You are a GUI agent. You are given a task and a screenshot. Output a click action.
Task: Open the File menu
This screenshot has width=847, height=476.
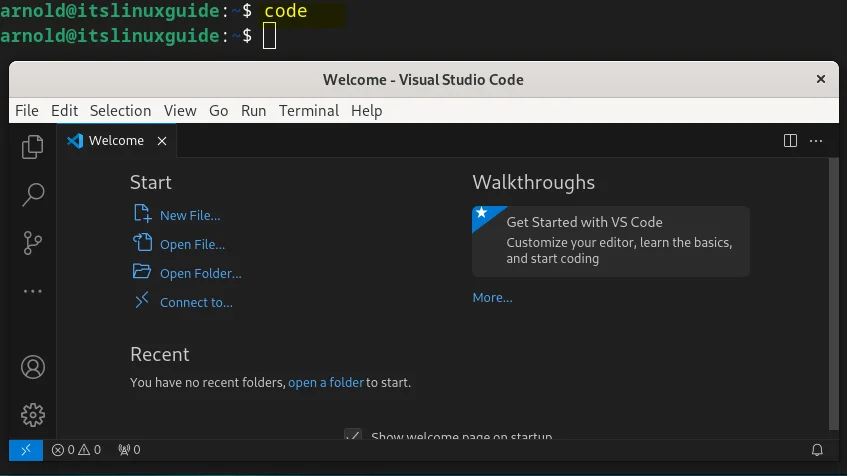click(26, 111)
